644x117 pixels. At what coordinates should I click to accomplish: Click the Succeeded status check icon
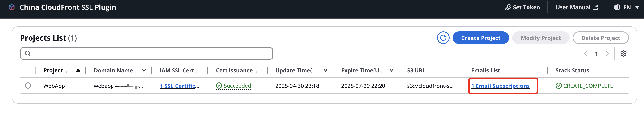[219, 86]
